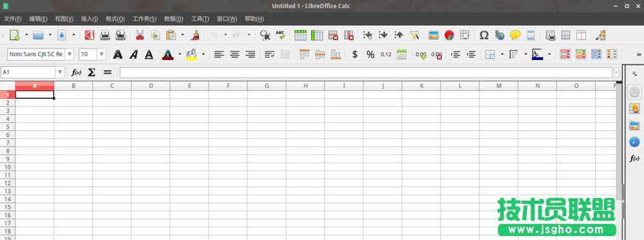
Task: Format as Currency dollar button
Action: point(355,54)
